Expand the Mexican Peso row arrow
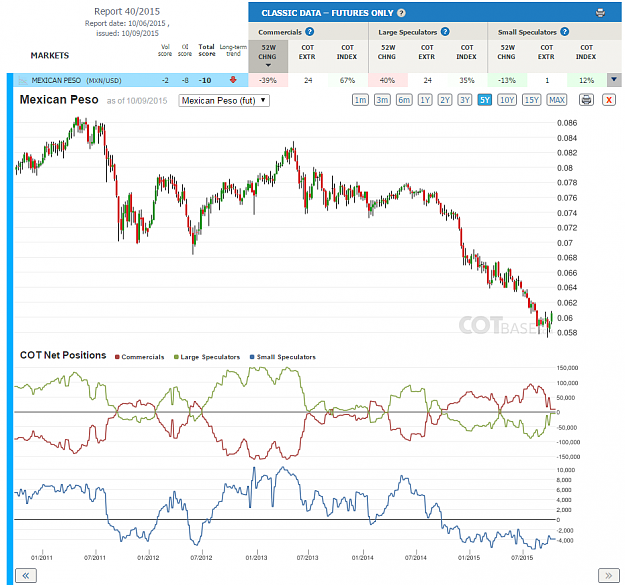 pyautogui.click(x=614, y=80)
